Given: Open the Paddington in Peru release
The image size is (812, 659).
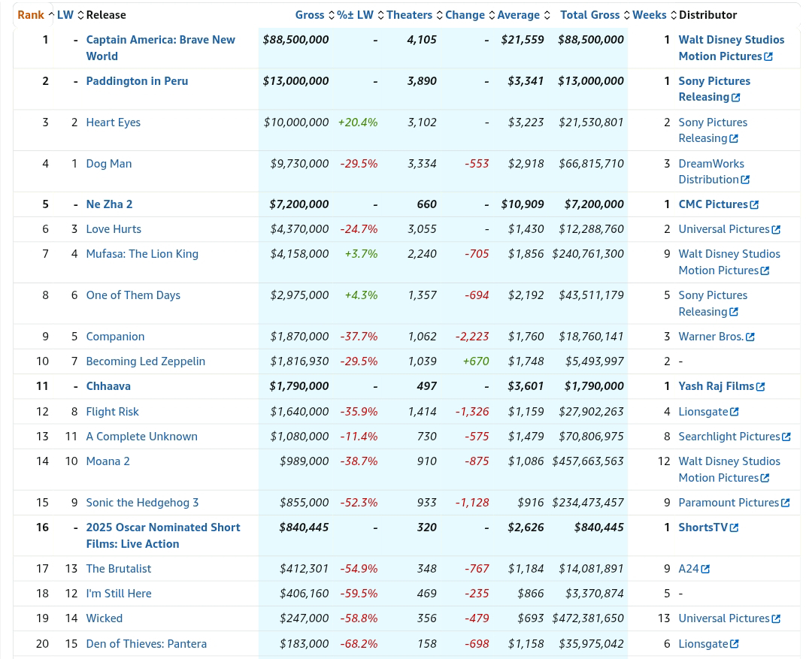Looking at the screenshot, I should (138, 81).
